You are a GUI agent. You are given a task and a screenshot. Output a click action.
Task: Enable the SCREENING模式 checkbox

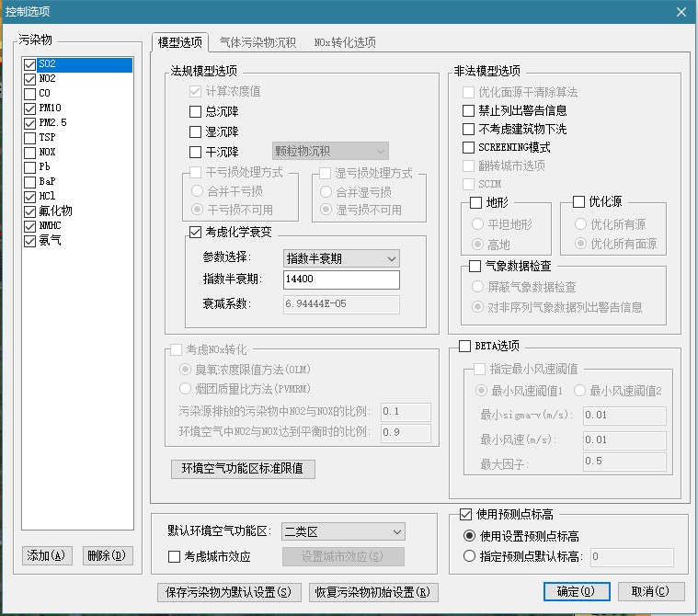(469, 147)
